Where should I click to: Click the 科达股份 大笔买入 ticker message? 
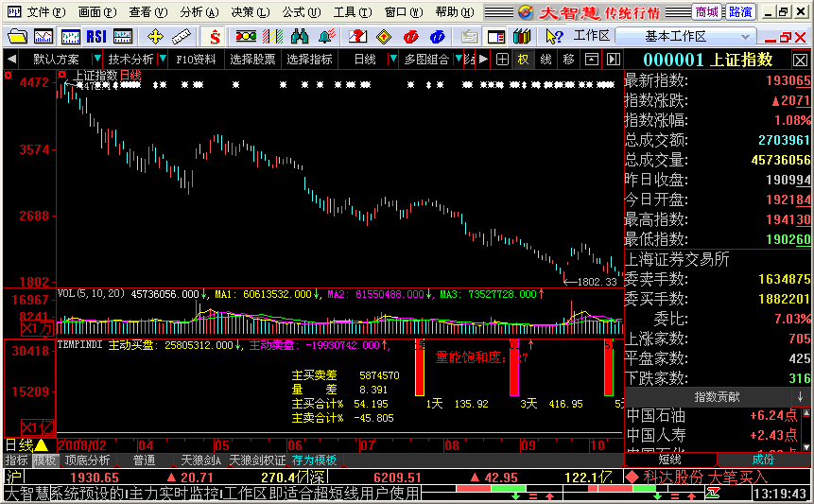tap(704, 477)
